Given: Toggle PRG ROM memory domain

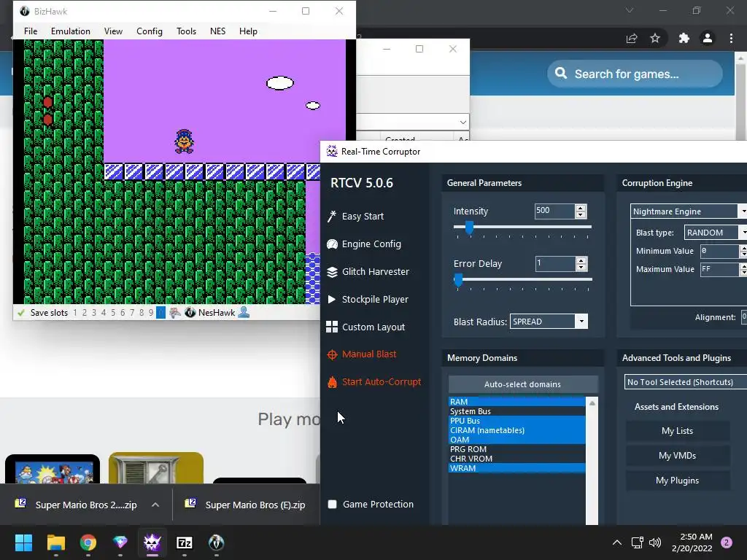Looking at the screenshot, I should pos(517,449).
